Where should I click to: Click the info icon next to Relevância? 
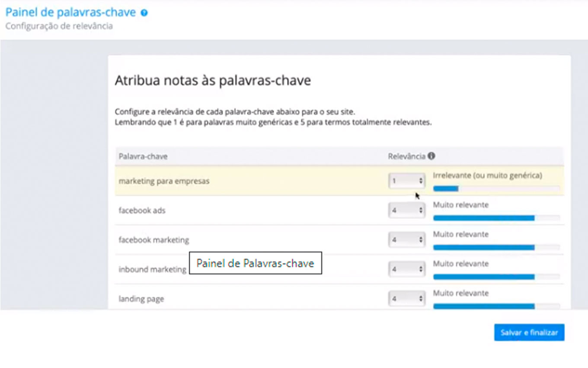pos(431,156)
